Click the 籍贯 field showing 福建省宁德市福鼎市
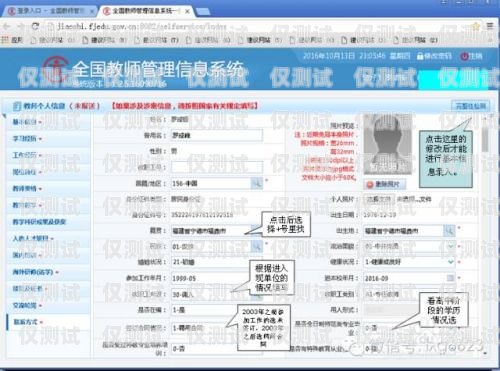The width and height of the screenshot is (500, 371). pos(211,230)
